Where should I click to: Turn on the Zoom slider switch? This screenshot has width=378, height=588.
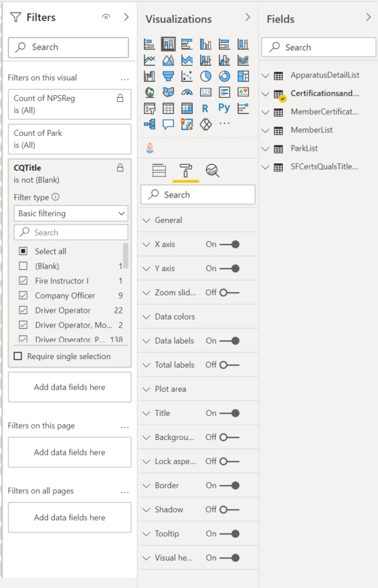[229, 293]
